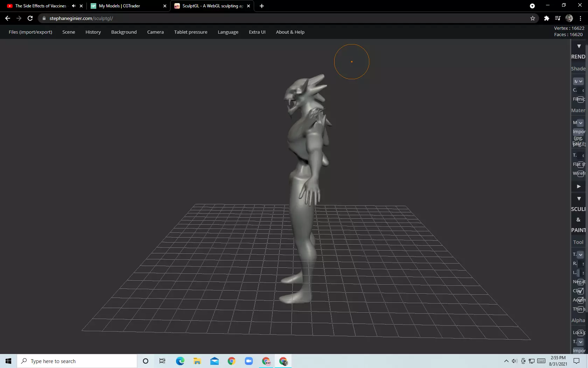Toggle the Flat shading checkbox
This screenshot has height=368, width=588.
(x=581, y=164)
